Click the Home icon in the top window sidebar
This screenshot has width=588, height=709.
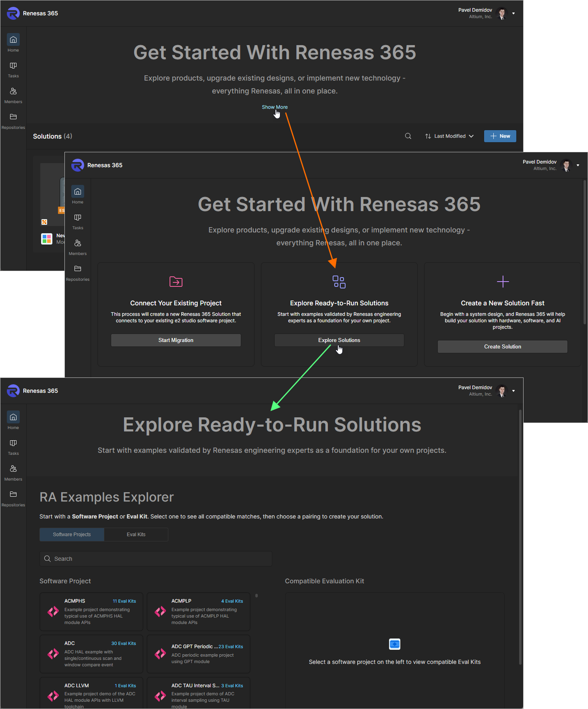tap(13, 39)
